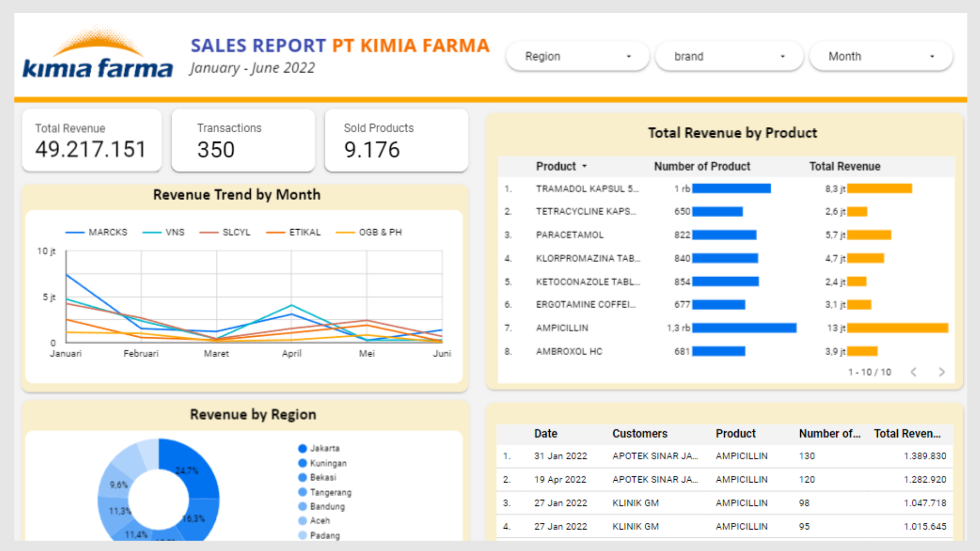The height and width of the screenshot is (551, 980).
Task: Click the 31 Jan 2022 date cell
Action: point(560,456)
